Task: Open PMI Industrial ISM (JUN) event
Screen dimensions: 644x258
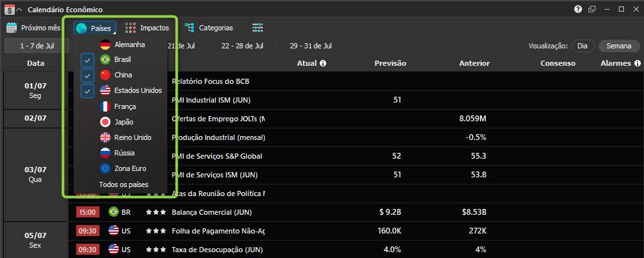Action: (211, 100)
